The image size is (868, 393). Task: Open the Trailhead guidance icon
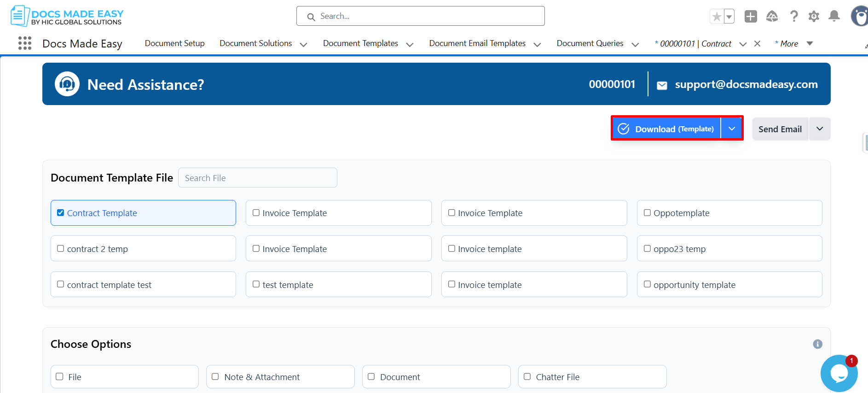click(772, 17)
